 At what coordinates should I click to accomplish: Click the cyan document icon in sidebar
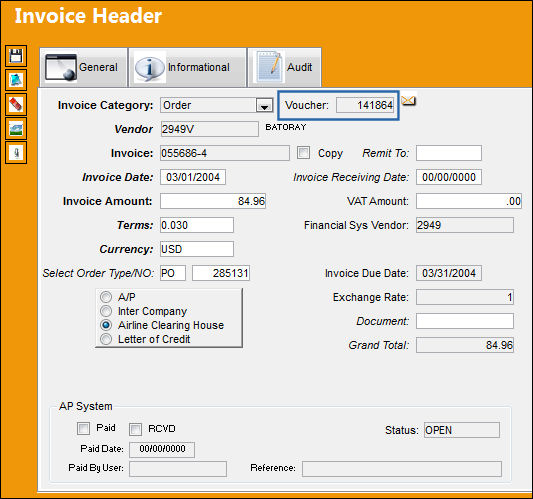click(16, 80)
